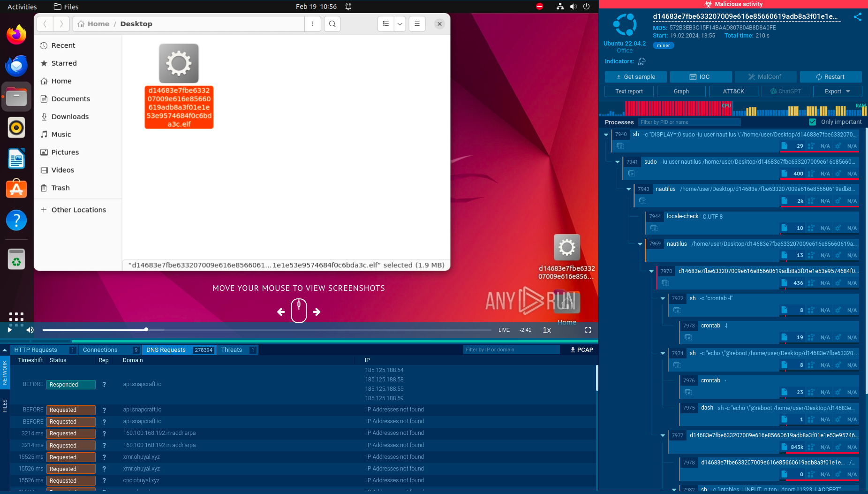868x494 pixels.
Task: Open the Files hamburger menu
Action: 417,24
